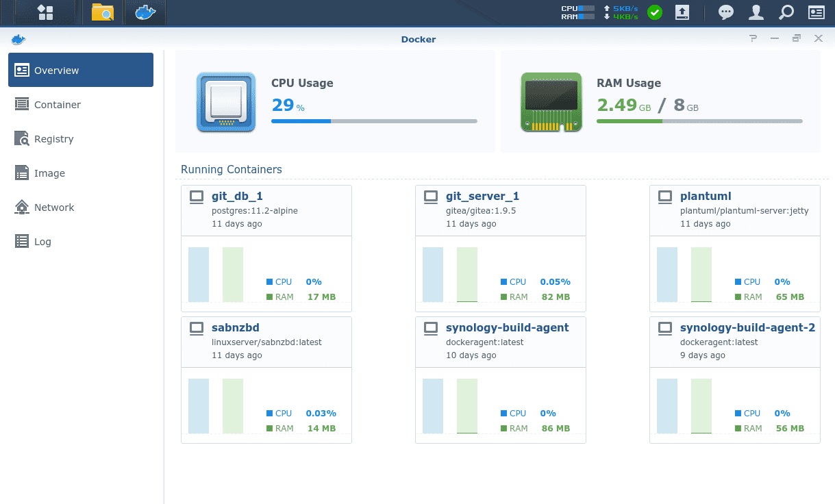Open the git_server_1 container

coord(501,244)
